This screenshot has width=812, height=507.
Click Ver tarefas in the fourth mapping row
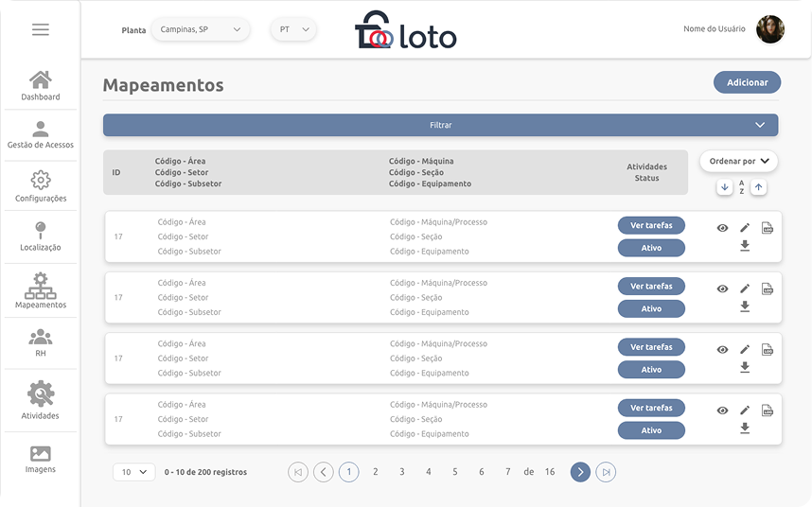point(651,408)
